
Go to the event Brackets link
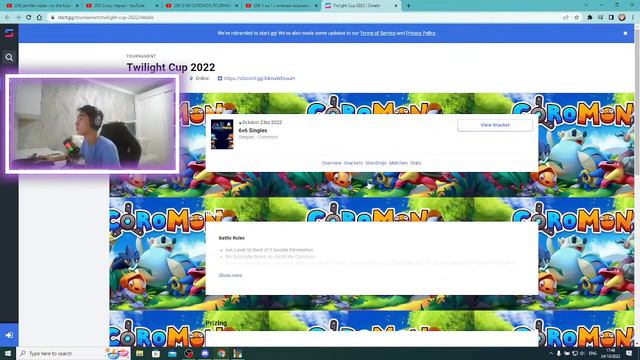353,163
